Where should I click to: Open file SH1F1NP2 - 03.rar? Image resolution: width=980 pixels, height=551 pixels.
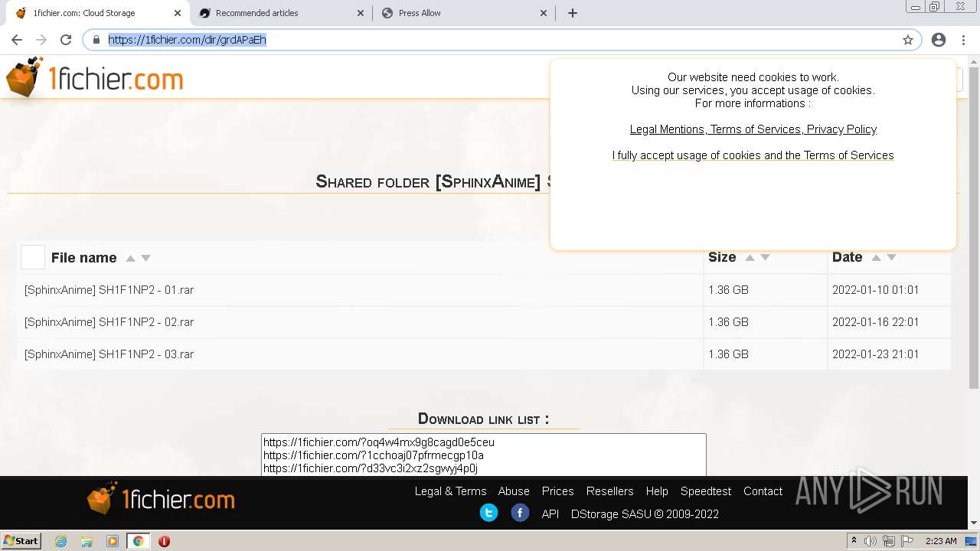109,354
